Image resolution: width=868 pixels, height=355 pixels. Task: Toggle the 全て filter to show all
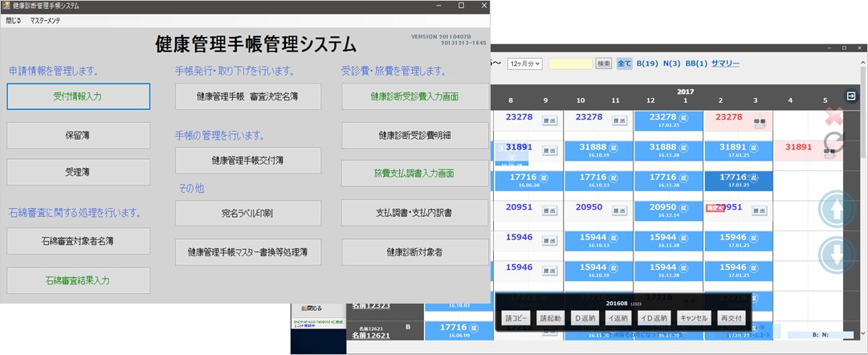coord(624,63)
